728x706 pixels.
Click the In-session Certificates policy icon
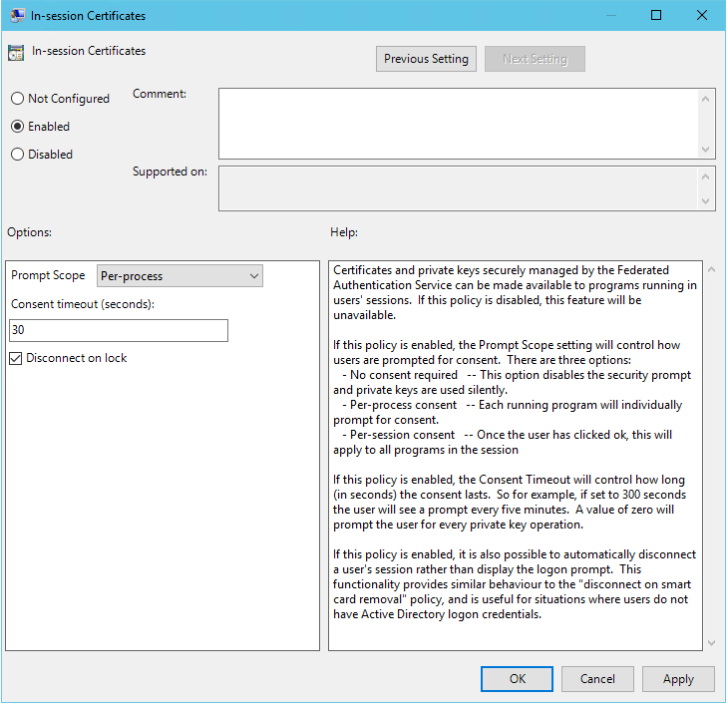16,52
